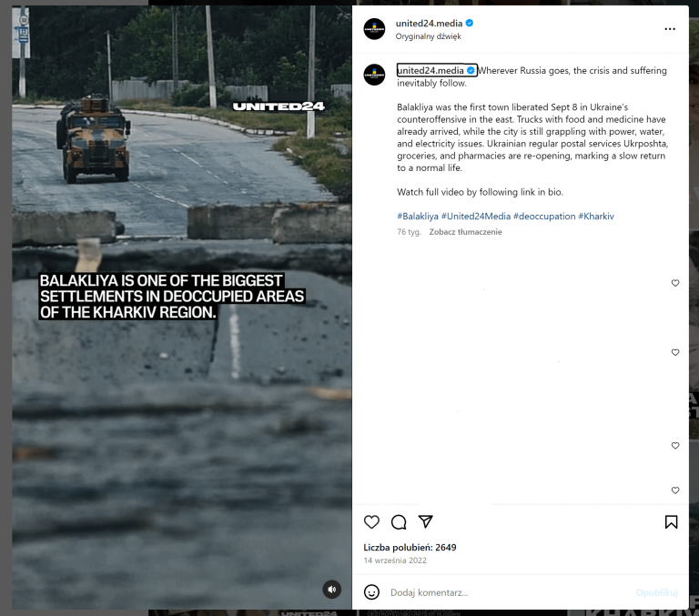699x616 pixels.
Task: Open the #United24Media hashtag
Action: [x=476, y=217]
